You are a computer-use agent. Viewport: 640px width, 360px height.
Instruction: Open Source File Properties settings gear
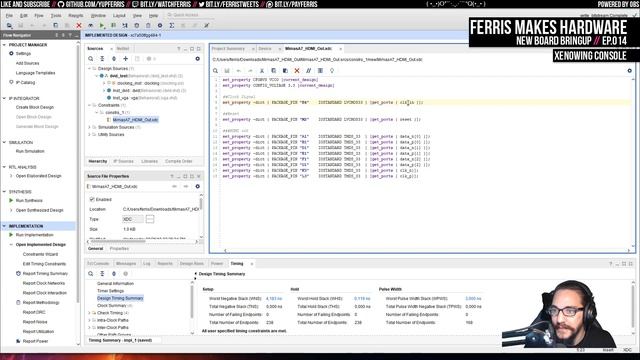coord(198,187)
